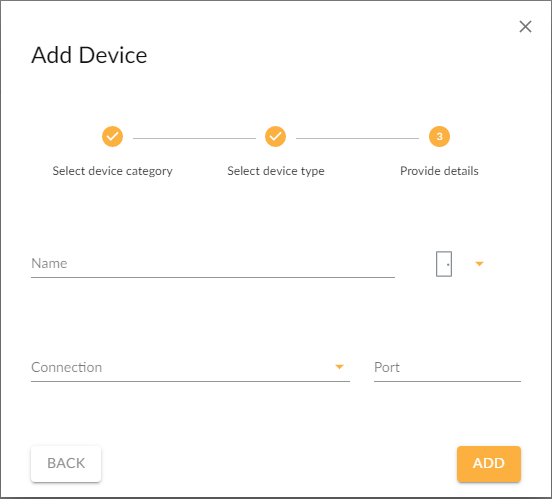This screenshot has height=499, width=552.
Task: Focus the Name text field
Action: [213, 264]
